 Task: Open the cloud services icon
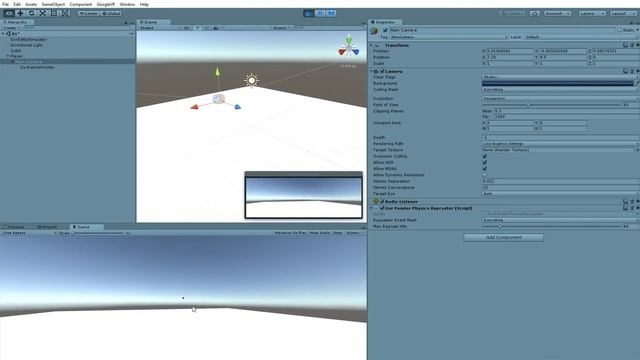pos(535,13)
